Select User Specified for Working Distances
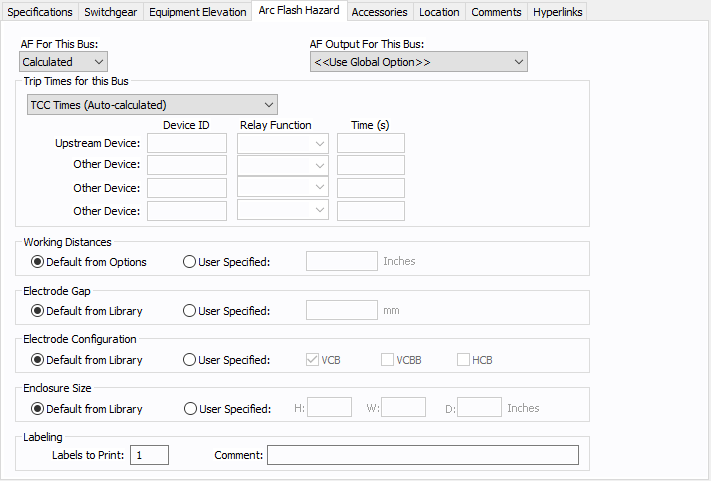This screenshot has height=481, width=711. tap(190, 262)
